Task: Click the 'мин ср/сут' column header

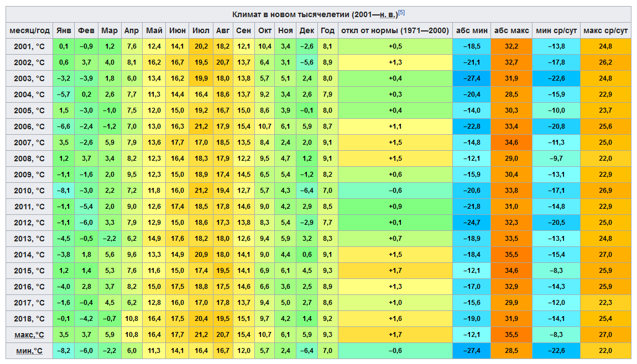Action: coord(556,30)
